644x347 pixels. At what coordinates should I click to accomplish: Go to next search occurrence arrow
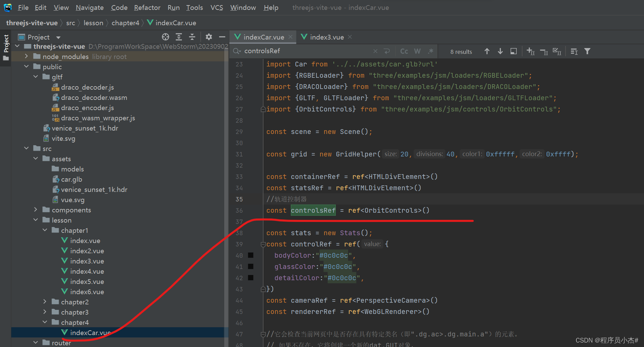(x=500, y=51)
